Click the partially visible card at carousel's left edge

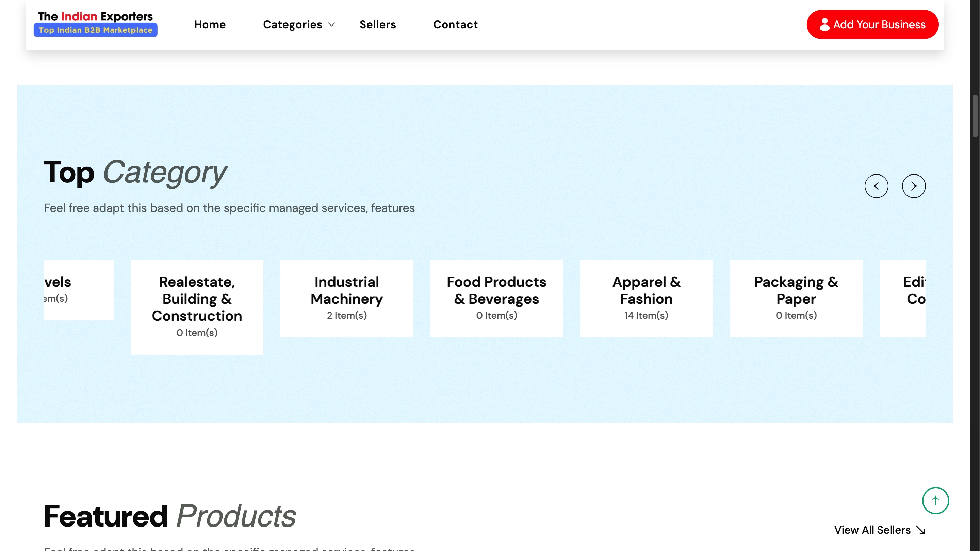click(x=78, y=289)
